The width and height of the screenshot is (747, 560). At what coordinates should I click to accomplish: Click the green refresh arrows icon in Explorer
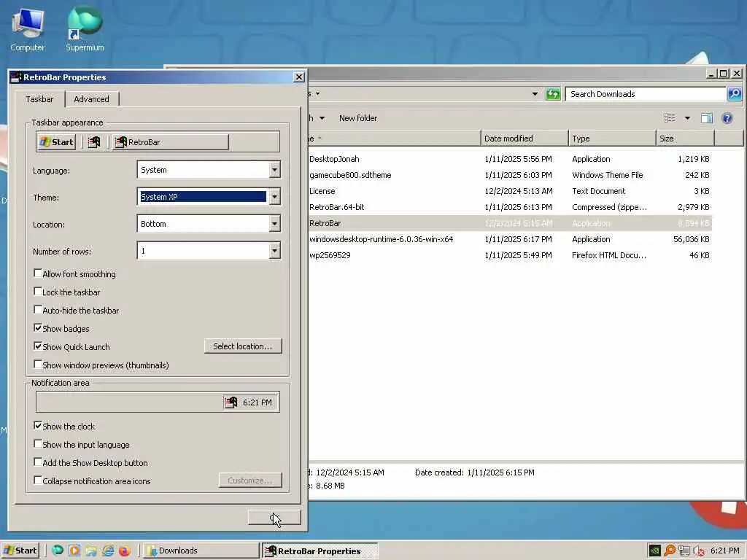tap(553, 94)
